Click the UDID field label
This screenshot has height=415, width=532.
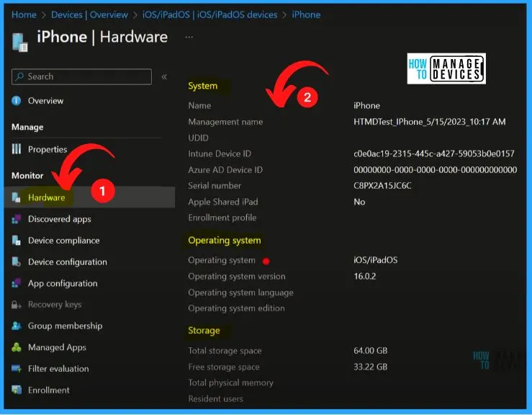tap(199, 138)
